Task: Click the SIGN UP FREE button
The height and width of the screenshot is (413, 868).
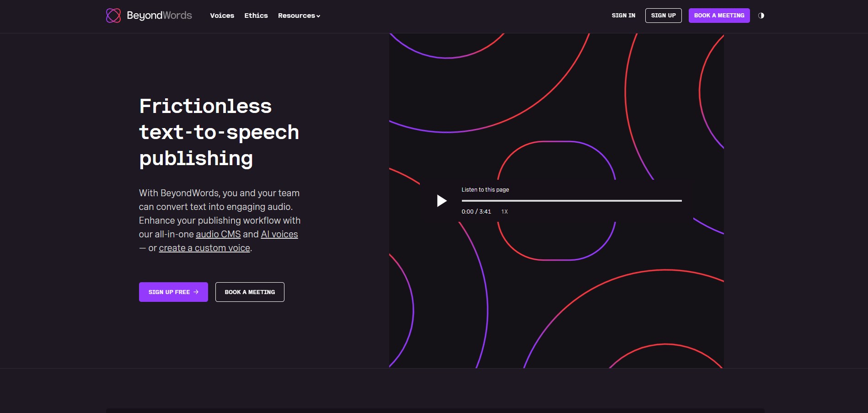Action: point(173,292)
